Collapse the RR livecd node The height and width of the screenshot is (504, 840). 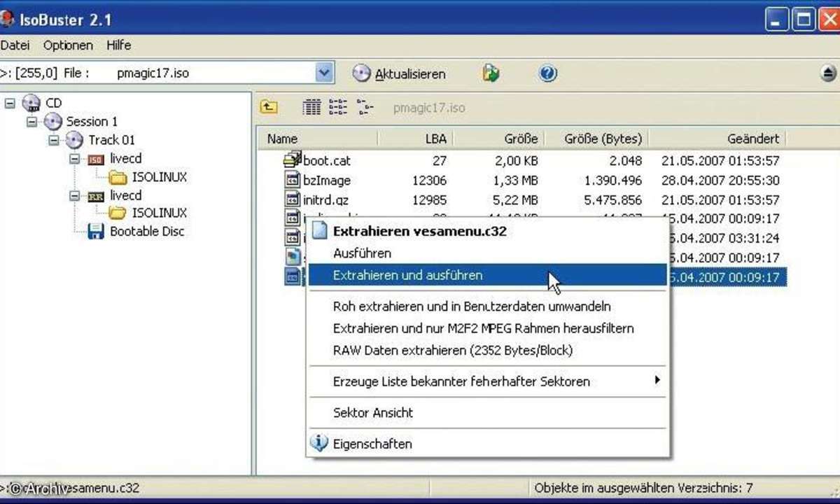click(75, 195)
